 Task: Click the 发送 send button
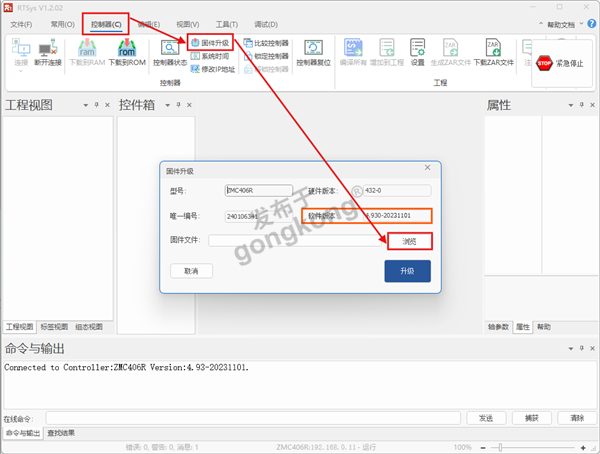(486, 418)
